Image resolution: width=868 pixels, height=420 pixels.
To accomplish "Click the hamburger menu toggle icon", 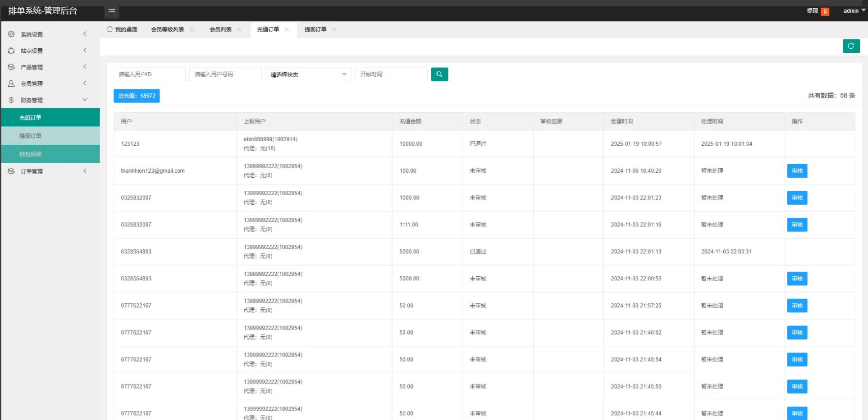I will pyautogui.click(x=112, y=11).
